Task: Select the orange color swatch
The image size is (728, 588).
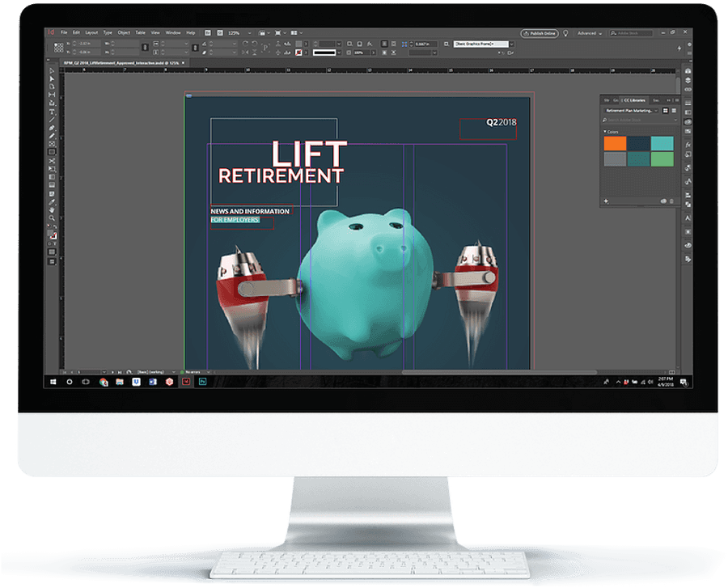Action: click(615, 143)
